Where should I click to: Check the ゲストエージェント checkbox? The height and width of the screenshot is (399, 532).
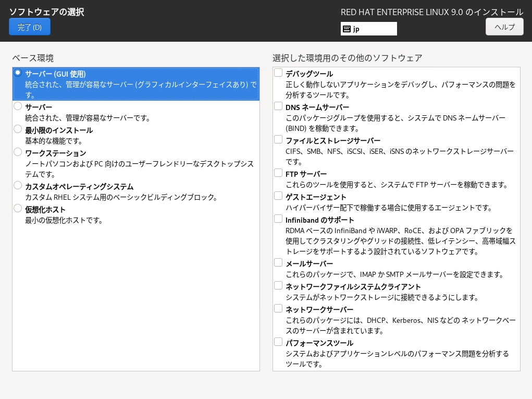[x=278, y=196]
